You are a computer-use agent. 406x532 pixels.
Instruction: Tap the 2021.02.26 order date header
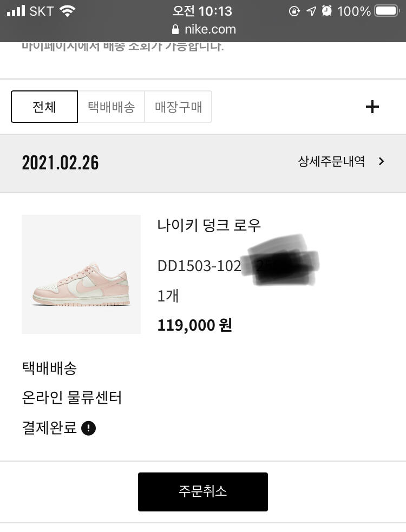click(60, 162)
